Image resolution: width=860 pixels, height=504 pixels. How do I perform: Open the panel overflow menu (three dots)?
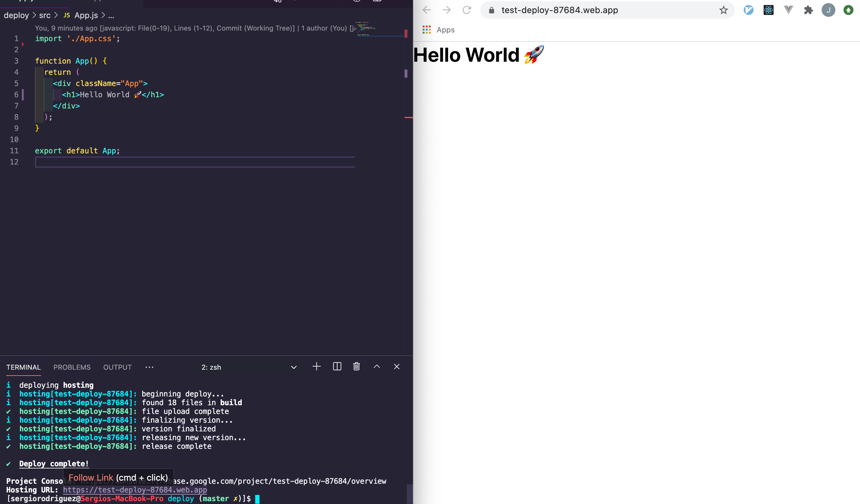[149, 367]
